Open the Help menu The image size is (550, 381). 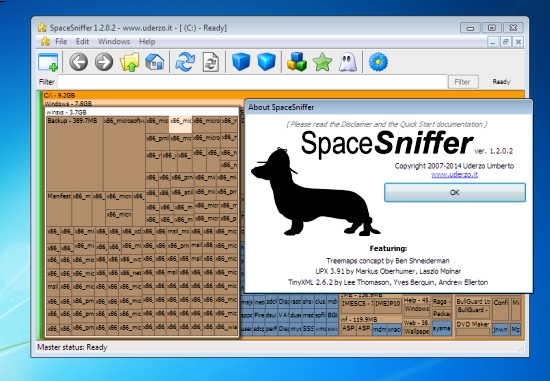point(147,41)
